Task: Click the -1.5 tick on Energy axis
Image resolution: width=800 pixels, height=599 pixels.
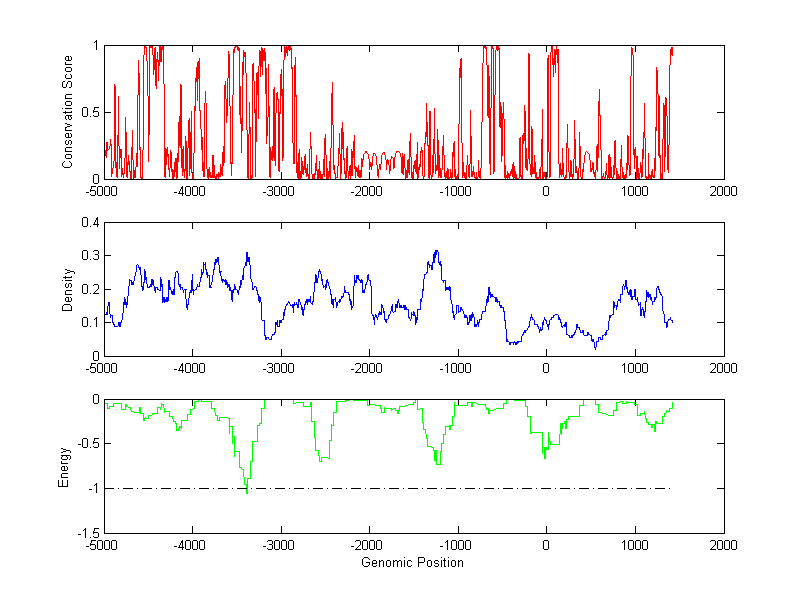Action: (x=86, y=534)
